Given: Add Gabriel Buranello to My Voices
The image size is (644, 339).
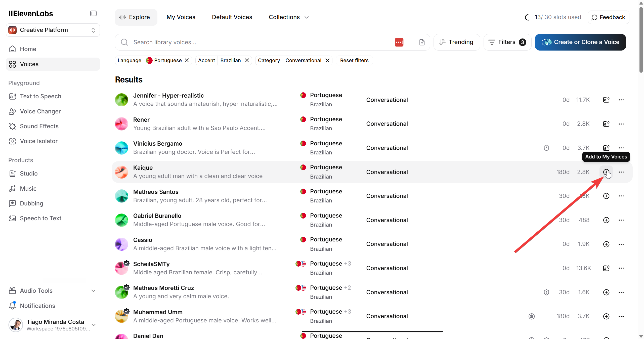Looking at the screenshot, I should (x=606, y=220).
